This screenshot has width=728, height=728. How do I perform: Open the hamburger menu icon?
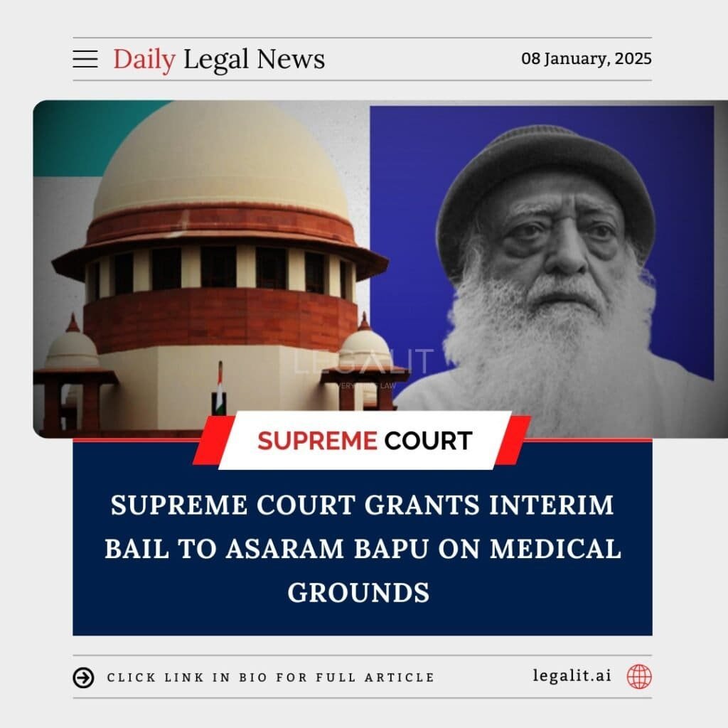pyautogui.click(x=85, y=60)
